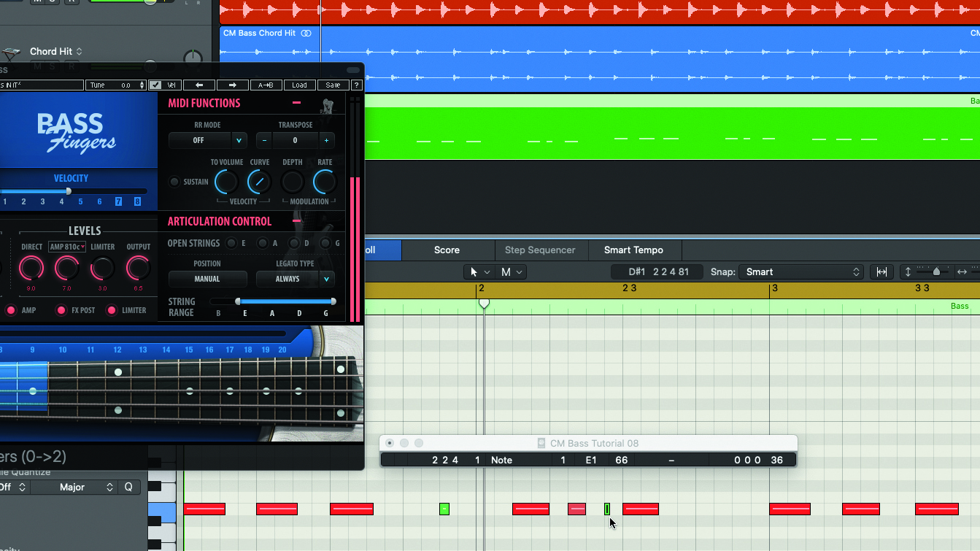Image resolution: width=980 pixels, height=551 pixels.
Task: Open the AMP 810c model dropdown
Action: point(68,247)
